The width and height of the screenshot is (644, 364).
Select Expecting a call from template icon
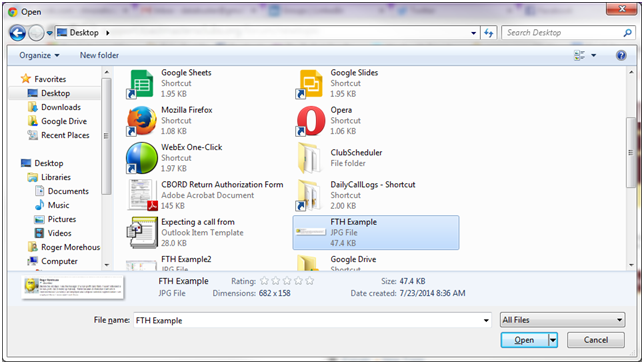142,233
